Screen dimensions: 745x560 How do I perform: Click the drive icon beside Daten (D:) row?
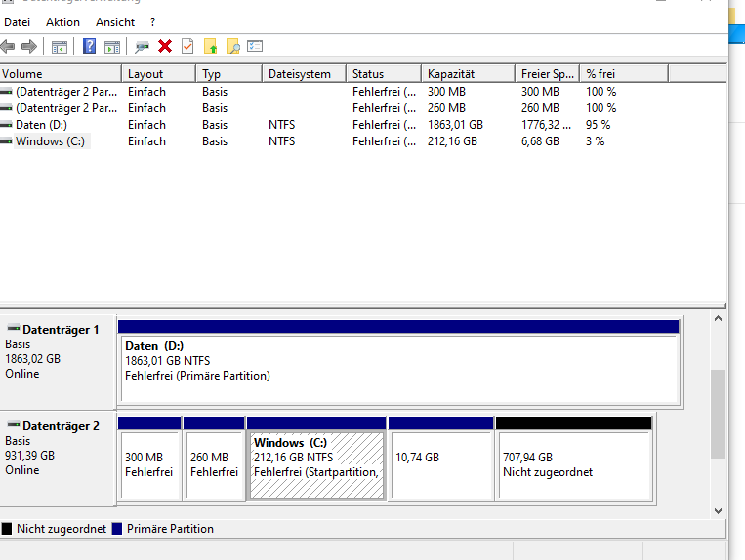tap(6, 125)
